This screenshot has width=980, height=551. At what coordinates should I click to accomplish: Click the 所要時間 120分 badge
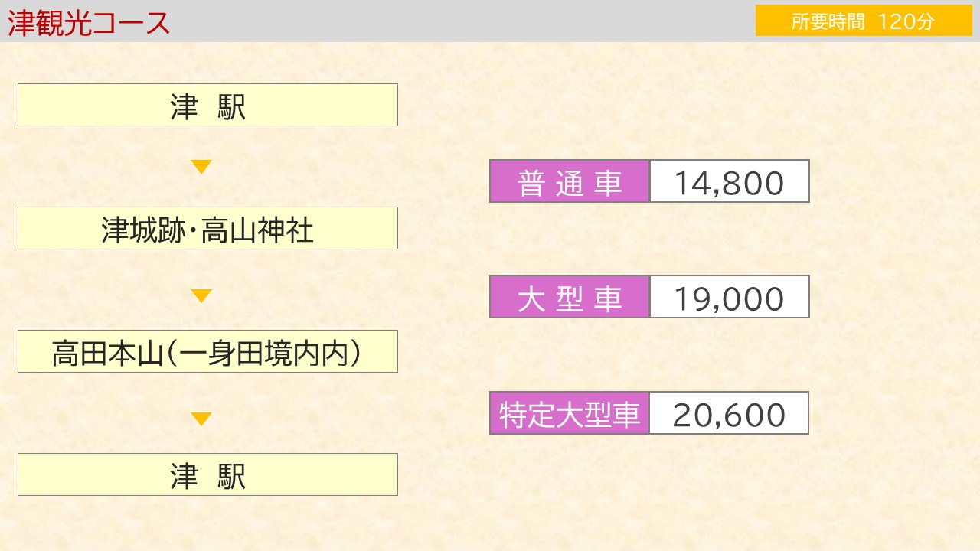pos(864,21)
